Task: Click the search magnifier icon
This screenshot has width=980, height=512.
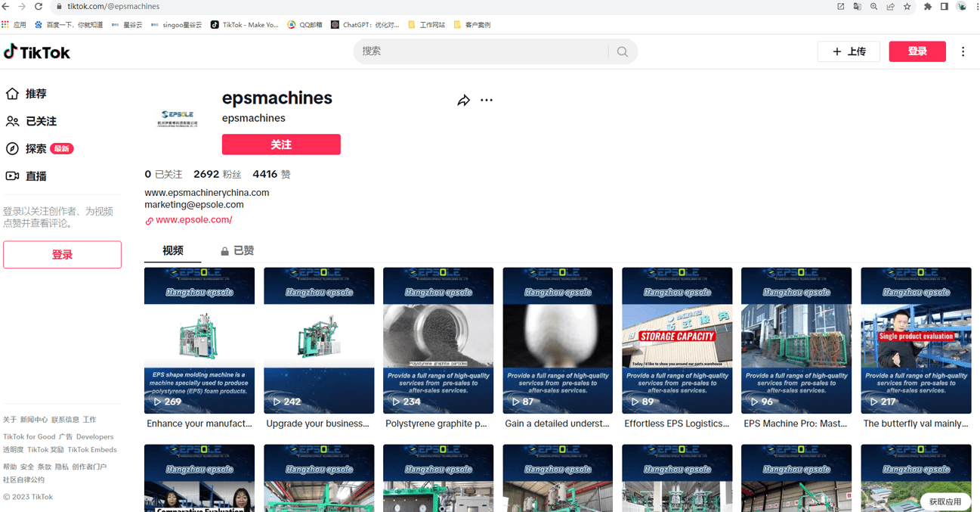Action: pos(622,51)
